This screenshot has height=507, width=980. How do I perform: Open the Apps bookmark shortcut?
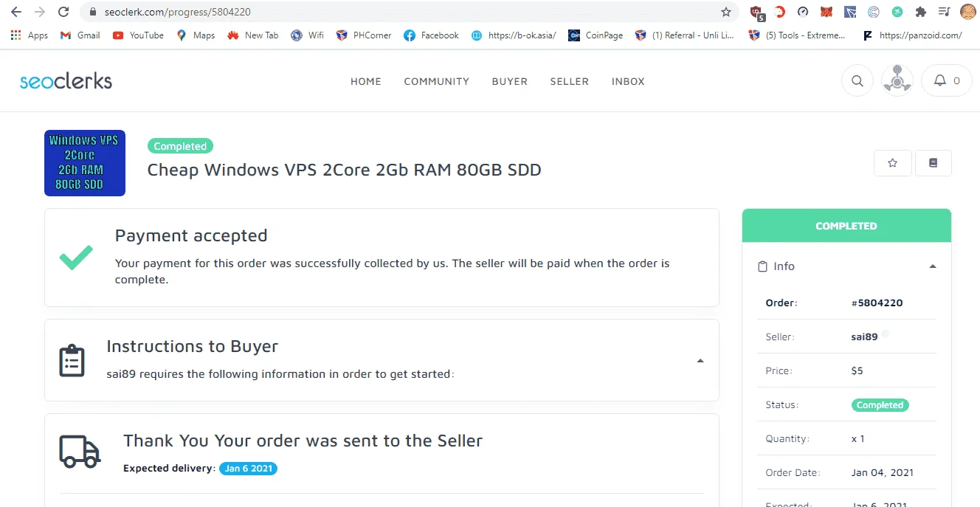point(30,35)
